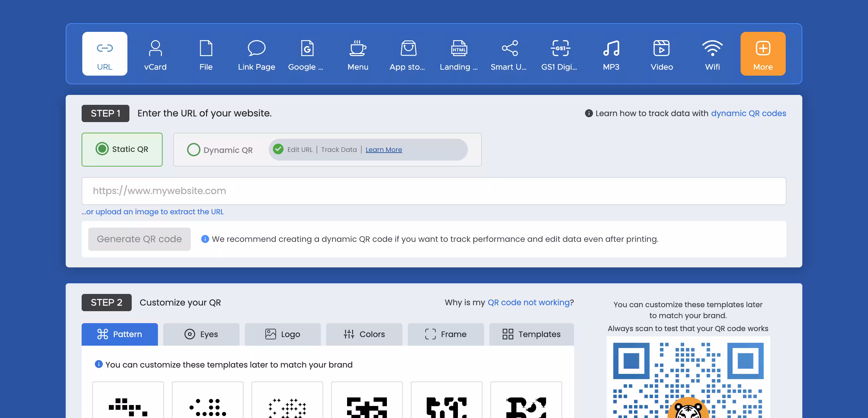This screenshot has width=868, height=418.
Task: Click the green checkmark beside Edit URL
Action: coord(278,149)
